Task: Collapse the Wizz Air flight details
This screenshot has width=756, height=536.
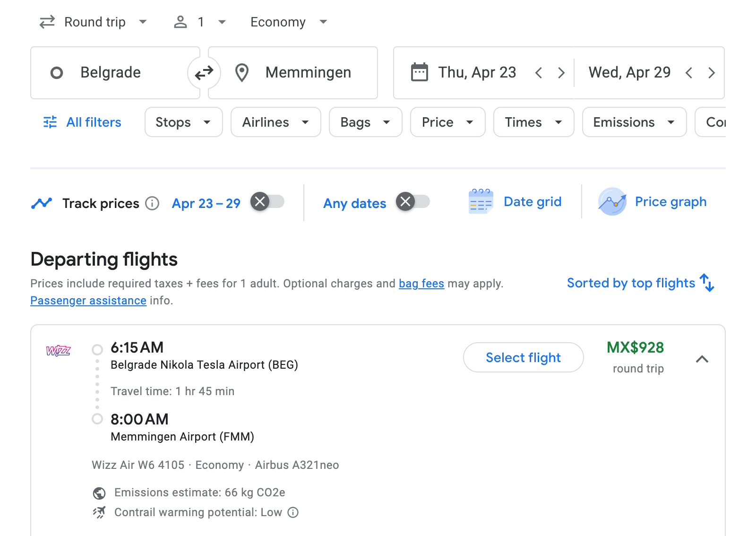Action: (x=703, y=359)
